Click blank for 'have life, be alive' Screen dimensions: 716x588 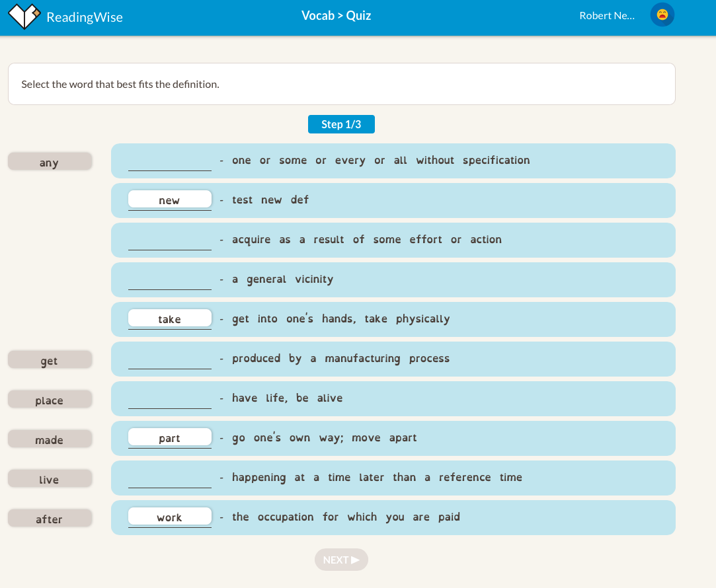pos(170,399)
